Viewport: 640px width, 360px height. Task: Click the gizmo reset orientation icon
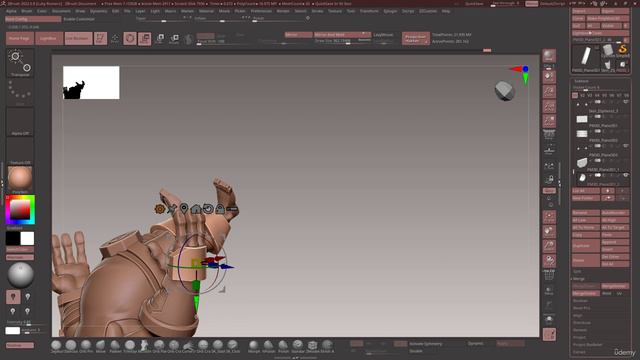(x=208, y=209)
